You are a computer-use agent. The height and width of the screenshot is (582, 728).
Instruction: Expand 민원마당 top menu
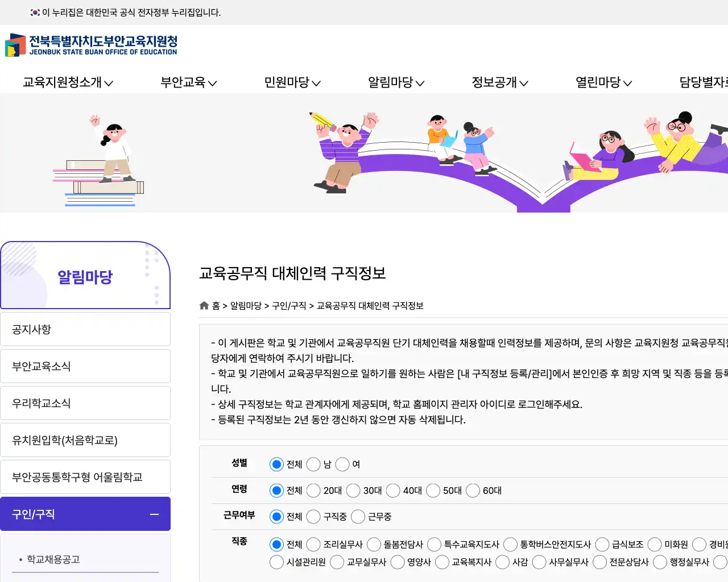(292, 82)
